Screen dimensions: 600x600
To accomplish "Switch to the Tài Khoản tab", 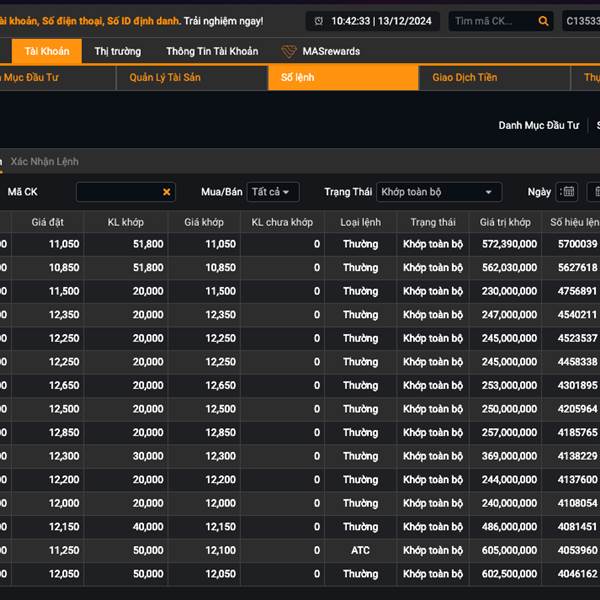I will [x=47, y=51].
